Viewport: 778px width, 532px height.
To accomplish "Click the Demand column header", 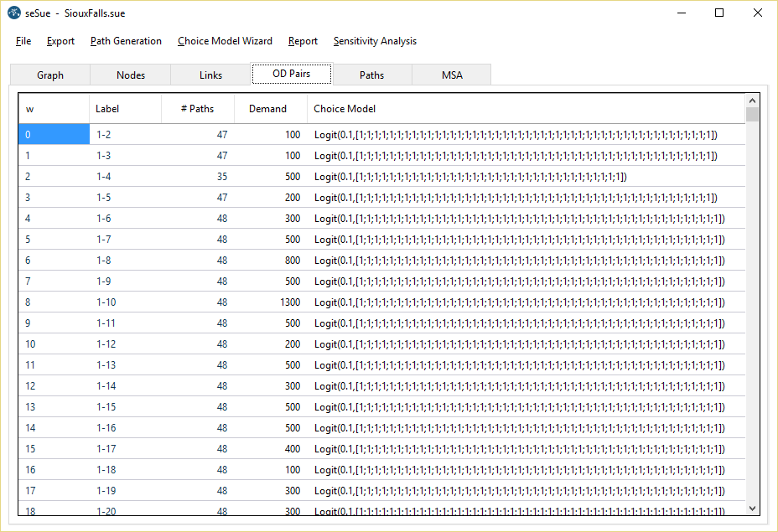I will pos(267,108).
